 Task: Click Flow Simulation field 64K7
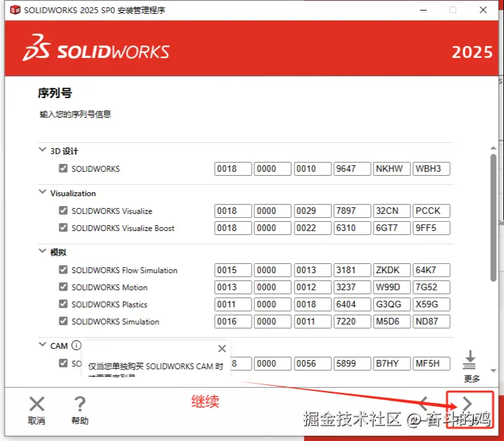click(x=432, y=270)
